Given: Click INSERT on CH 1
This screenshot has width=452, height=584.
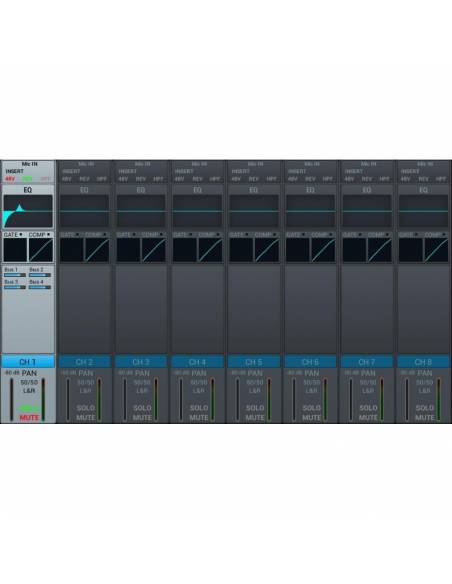Looking at the screenshot, I should click(x=15, y=171).
